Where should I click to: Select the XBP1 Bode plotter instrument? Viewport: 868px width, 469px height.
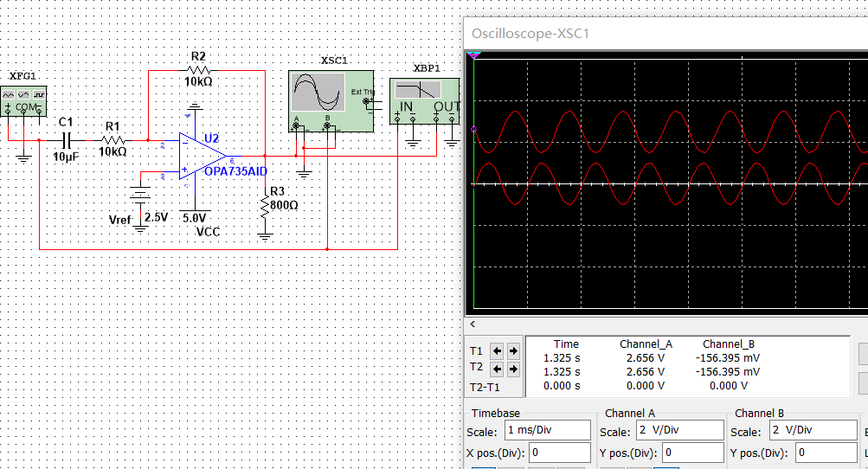[x=426, y=97]
